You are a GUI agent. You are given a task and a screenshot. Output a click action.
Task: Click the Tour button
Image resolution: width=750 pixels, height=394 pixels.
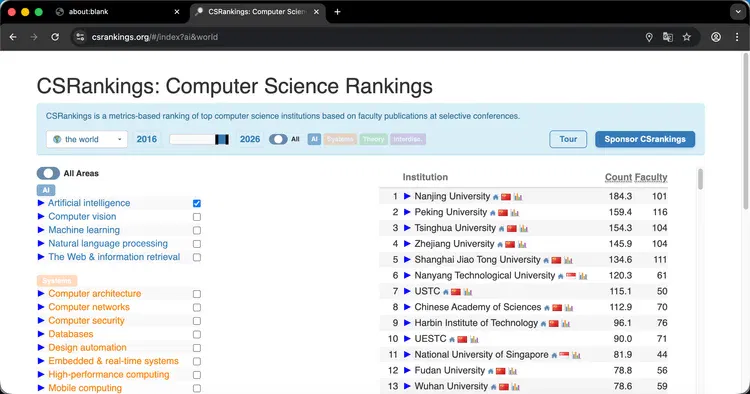point(568,139)
